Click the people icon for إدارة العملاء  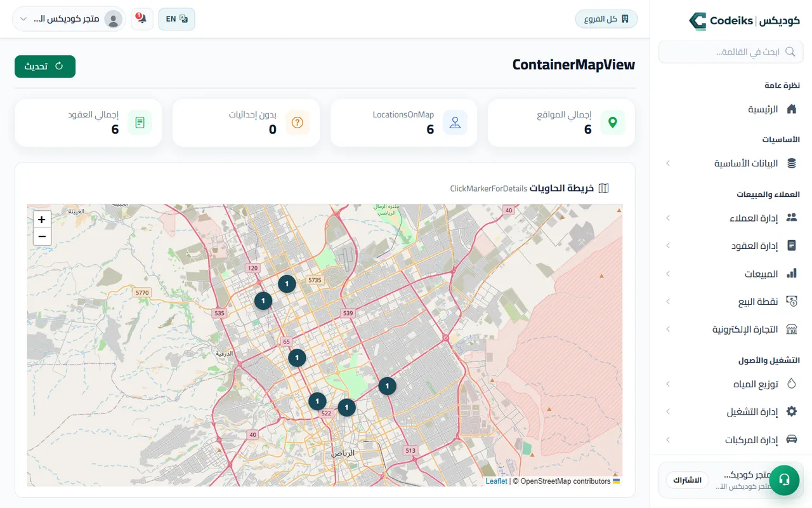pyautogui.click(x=791, y=218)
